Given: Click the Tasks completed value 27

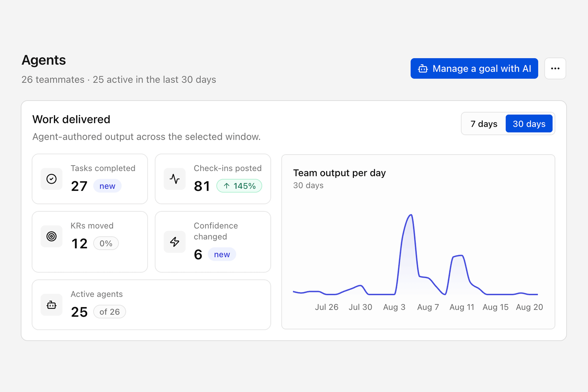Looking at the screenshot, I should click(79, 186).
